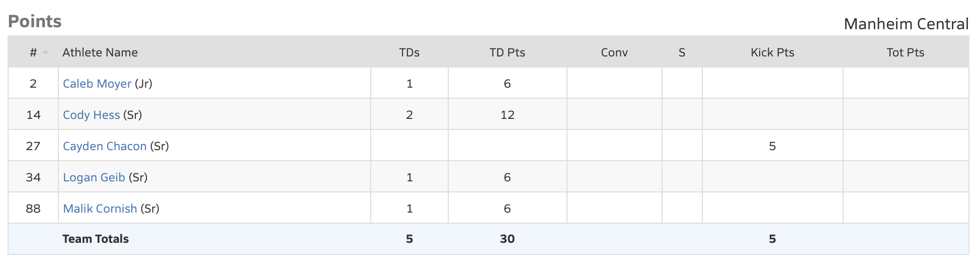980x265 pixels.
Task: Click Cayden Chacon's Kick Pts value
Action: [772, 146]
